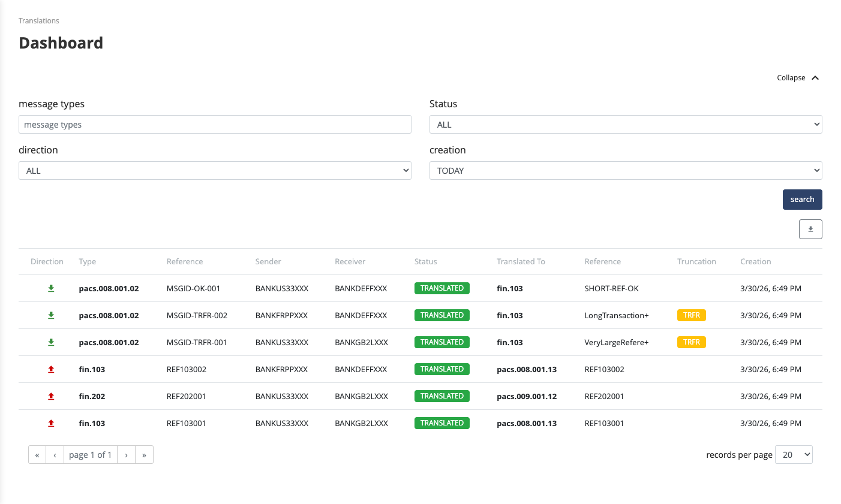The width and height of the screenshot is (841, 504).
Task: Go to last page with » button
Action: 144,455
